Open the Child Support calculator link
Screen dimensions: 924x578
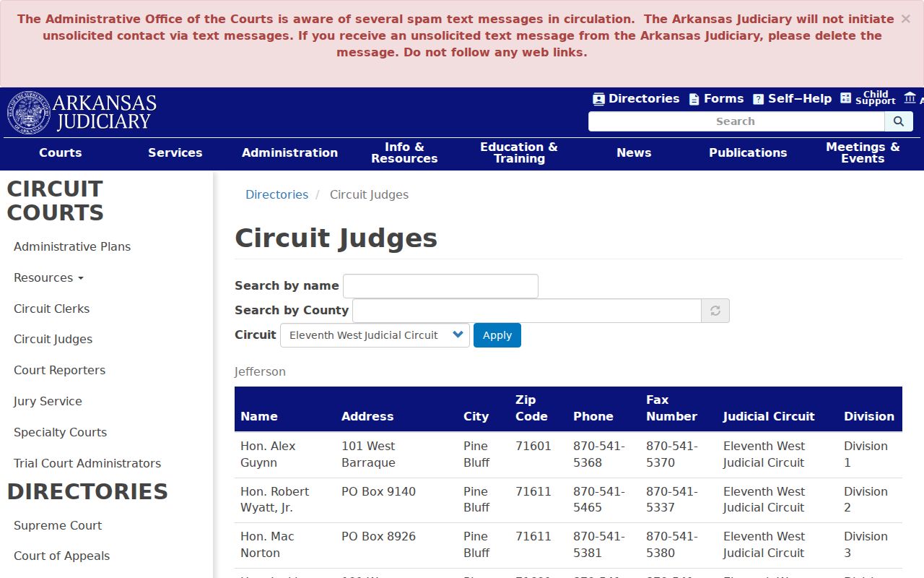[x=868, y=98]
